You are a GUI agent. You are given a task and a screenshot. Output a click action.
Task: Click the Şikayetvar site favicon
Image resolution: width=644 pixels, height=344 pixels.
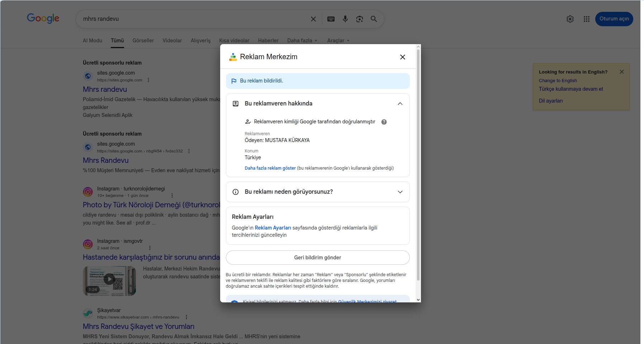[x=88, y=314]
